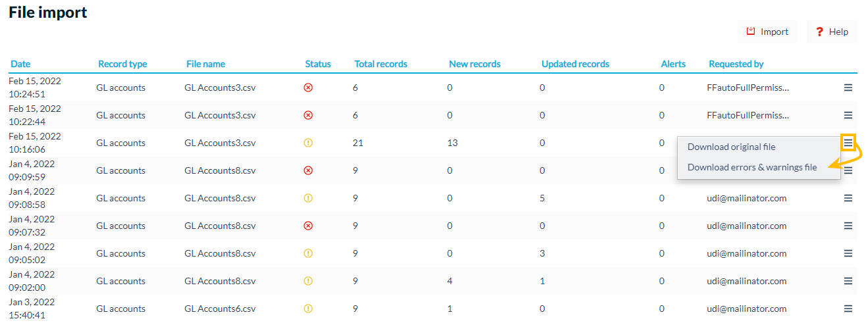
Task: Click warning status icon in 10:16:06 row
Action: coord(308,143)
